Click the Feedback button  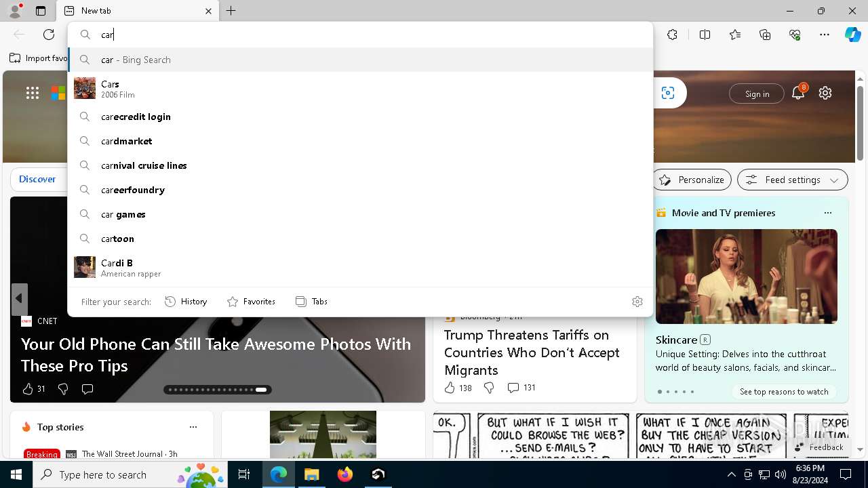[x=818, y=447]
